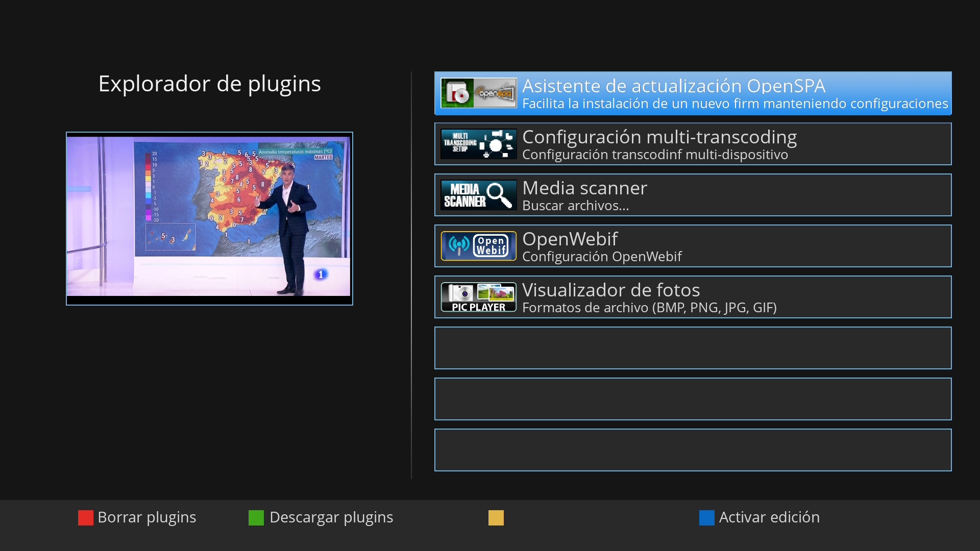Select Asistente de actualización OpenSPA entry
Screen dimensions: 980x551
click(x=673, y=86)
